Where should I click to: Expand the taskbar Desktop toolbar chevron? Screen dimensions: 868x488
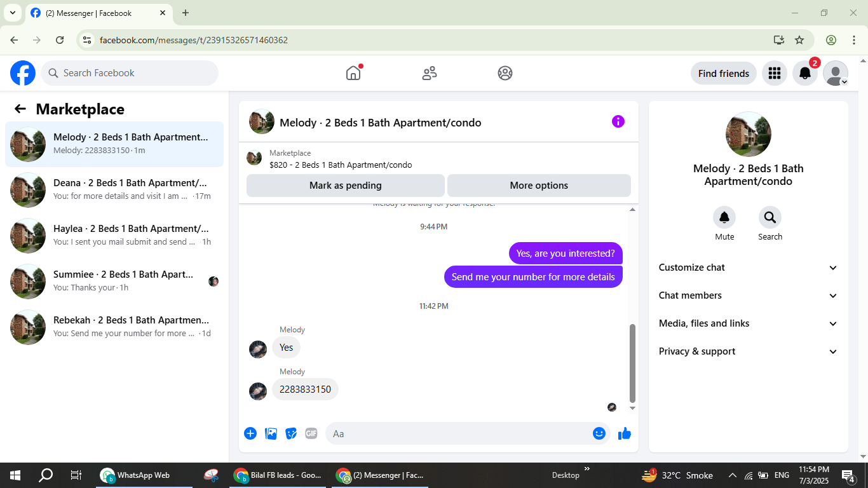[x=587, y=469]
